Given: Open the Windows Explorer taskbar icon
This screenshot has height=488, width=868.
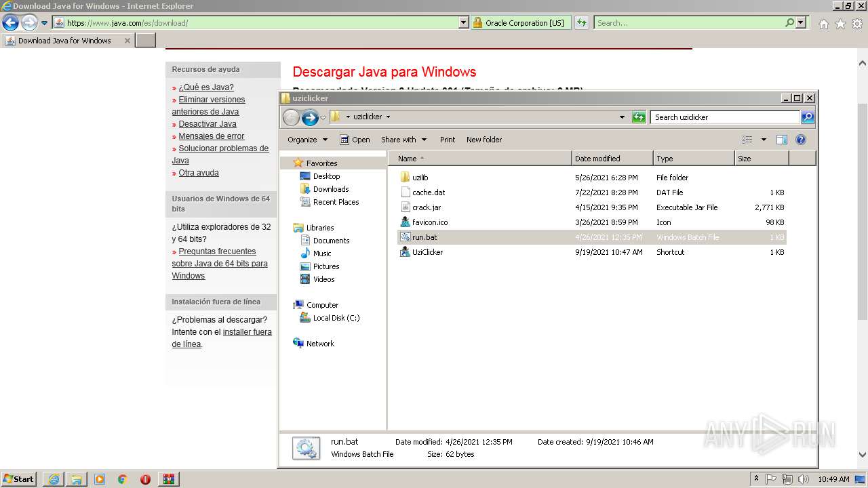Looking at the screenshot, I should click(x=77, y=479).
